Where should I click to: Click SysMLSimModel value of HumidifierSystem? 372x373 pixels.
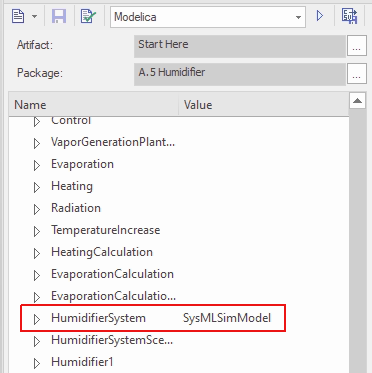point(227,318)
